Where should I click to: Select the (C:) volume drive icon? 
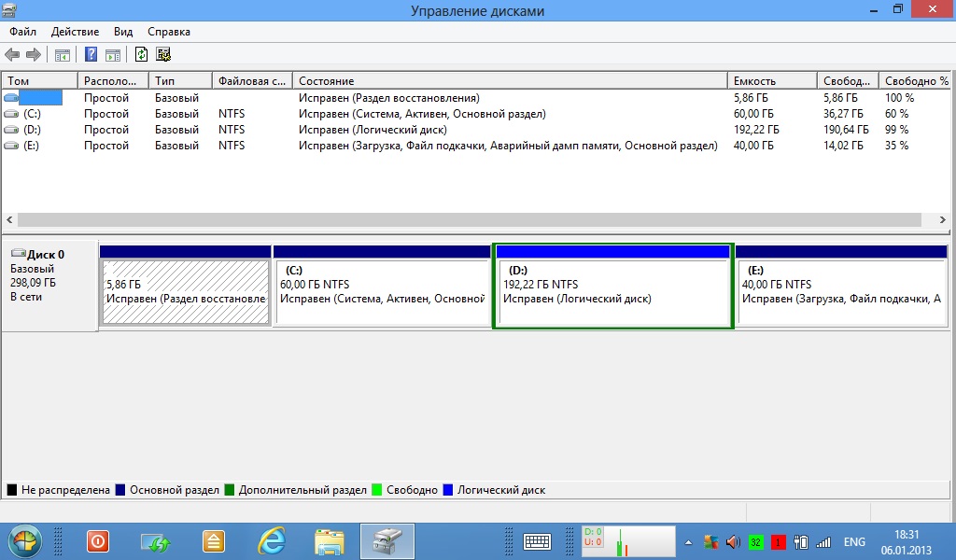point(11,113)
